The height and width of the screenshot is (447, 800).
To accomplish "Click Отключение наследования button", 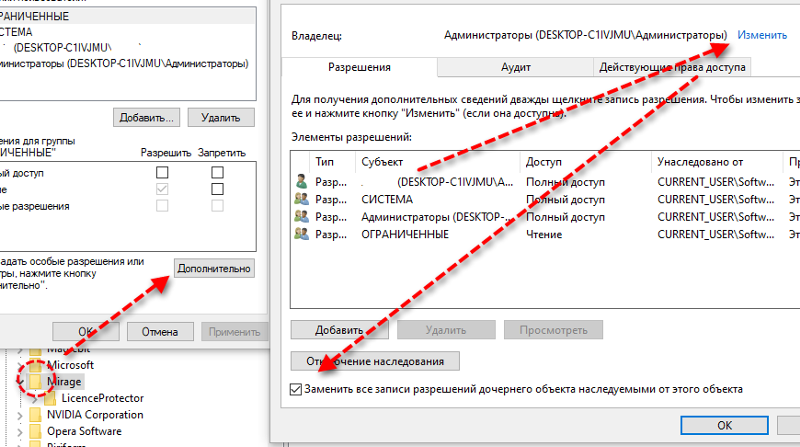I will pos(375,361).
